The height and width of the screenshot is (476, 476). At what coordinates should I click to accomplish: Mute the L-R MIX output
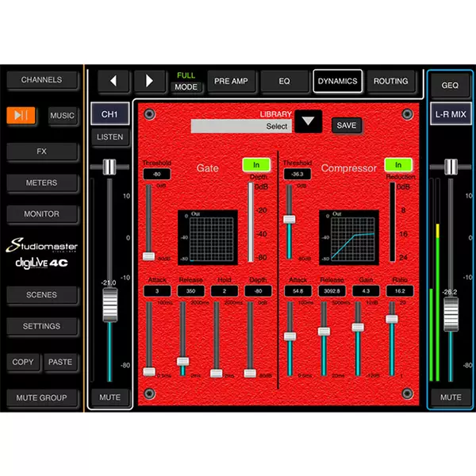[450, 397]
